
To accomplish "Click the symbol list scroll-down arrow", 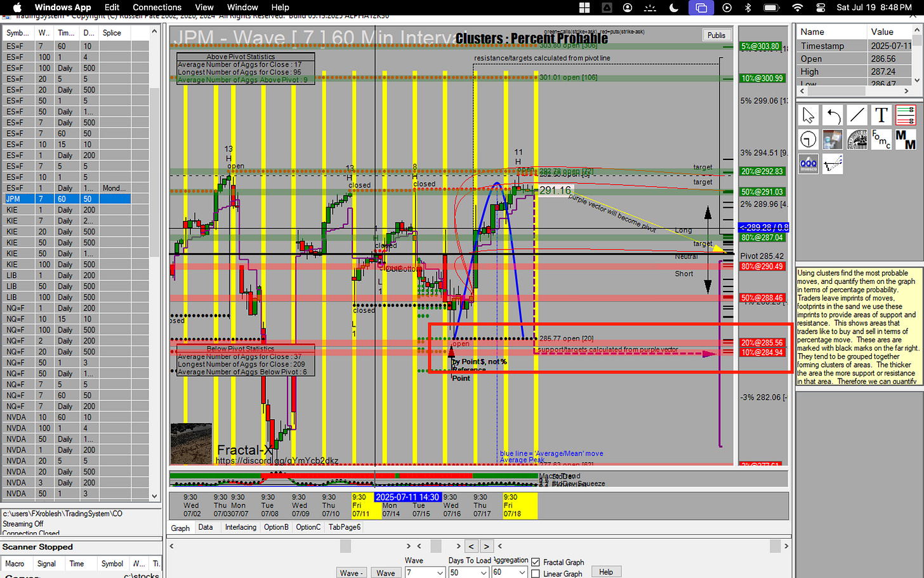I will tap(154, 496).
